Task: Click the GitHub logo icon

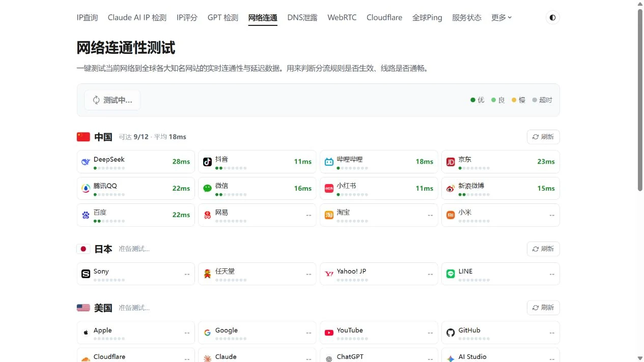Action: click(451, 333)
